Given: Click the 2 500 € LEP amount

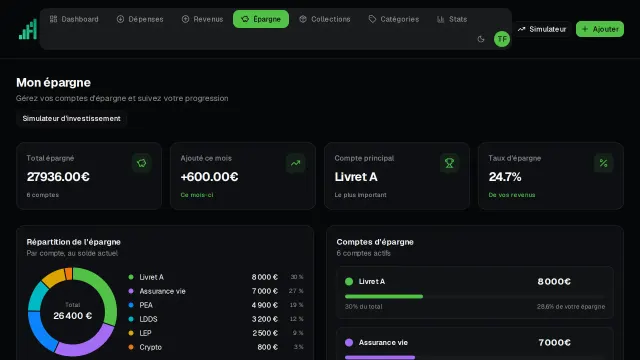Looking at the screenshot, I should (x=265, y=333).
